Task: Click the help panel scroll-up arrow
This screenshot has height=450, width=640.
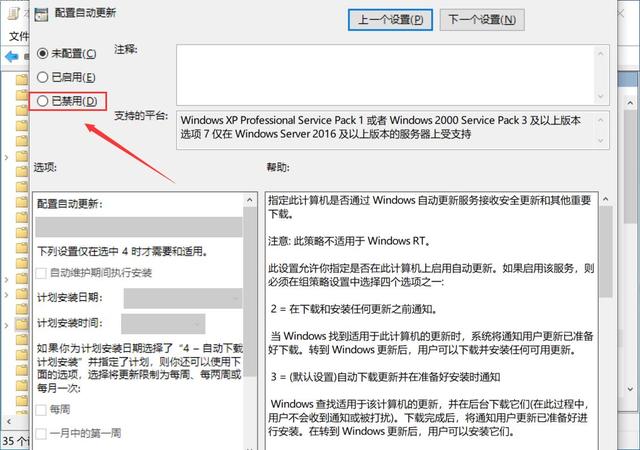Action: click(606, 199)
